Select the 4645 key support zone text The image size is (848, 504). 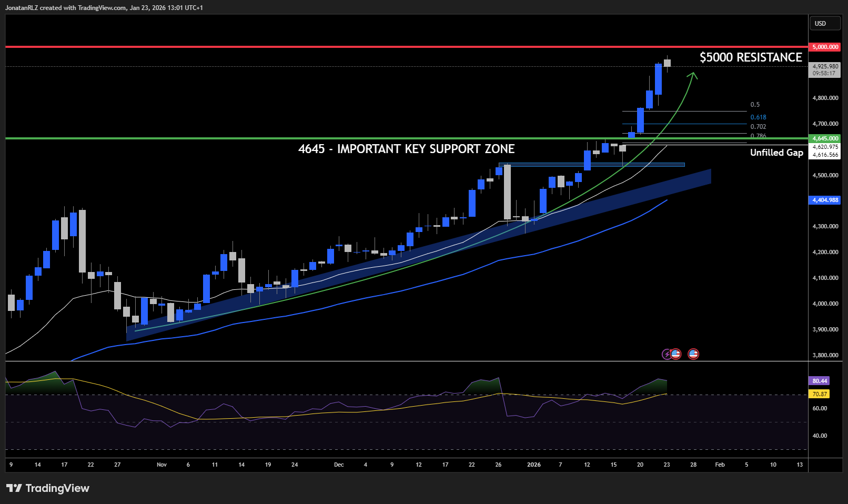coord(406,149)
